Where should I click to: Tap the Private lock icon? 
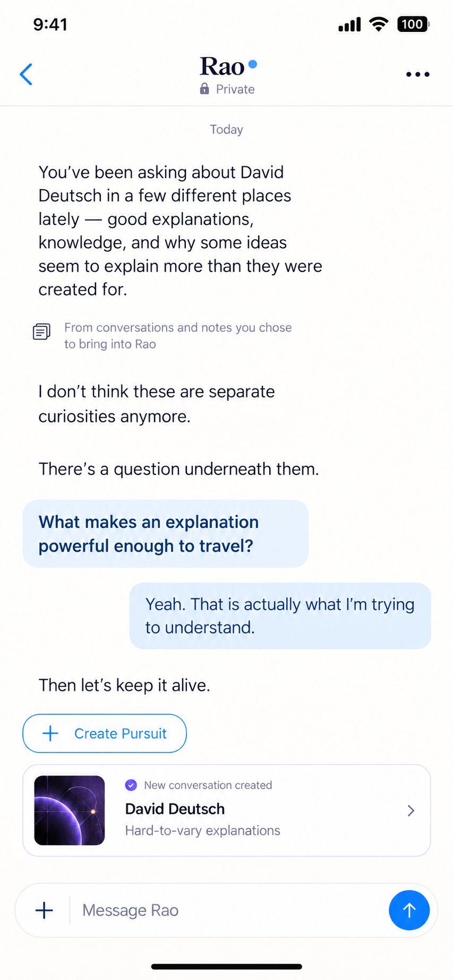click(204, 89)
